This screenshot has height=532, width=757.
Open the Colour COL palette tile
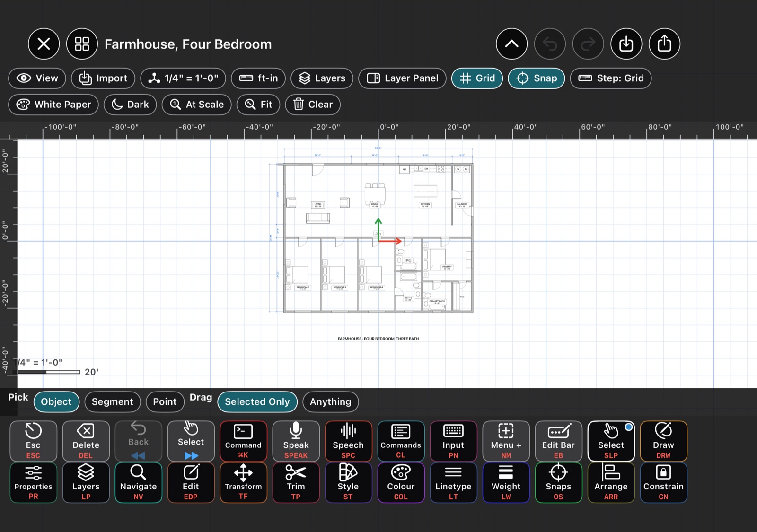(401, 482)
